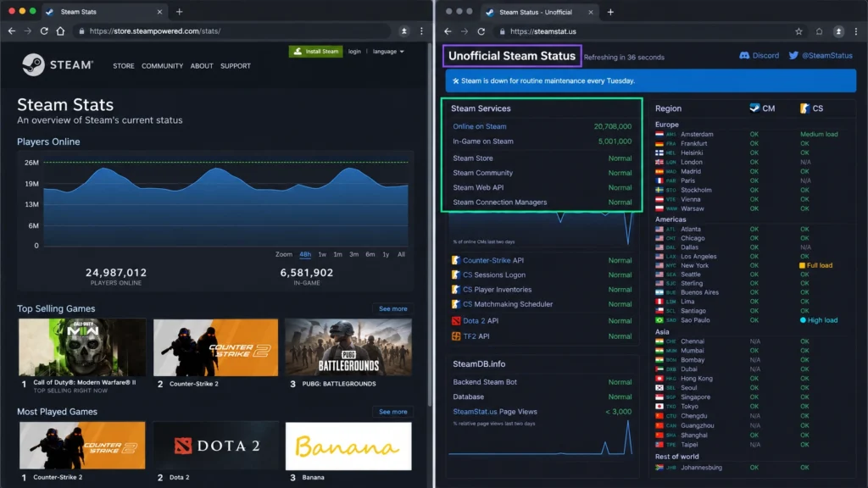Click the TF2 API link
This screenshot has width=868, height=488.
476,335
